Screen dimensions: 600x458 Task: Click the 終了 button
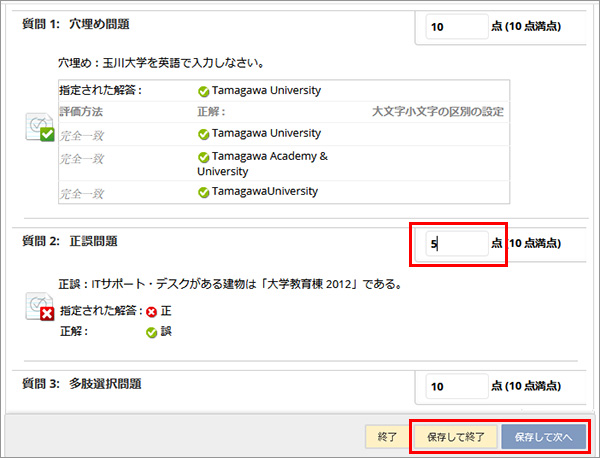pos(387,437)
